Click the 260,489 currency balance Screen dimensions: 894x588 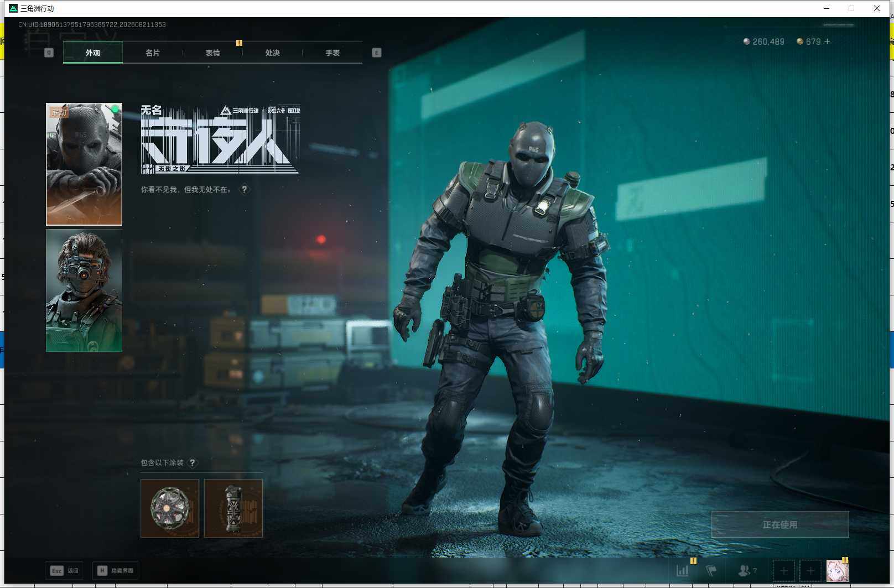(x=763, y=41)
